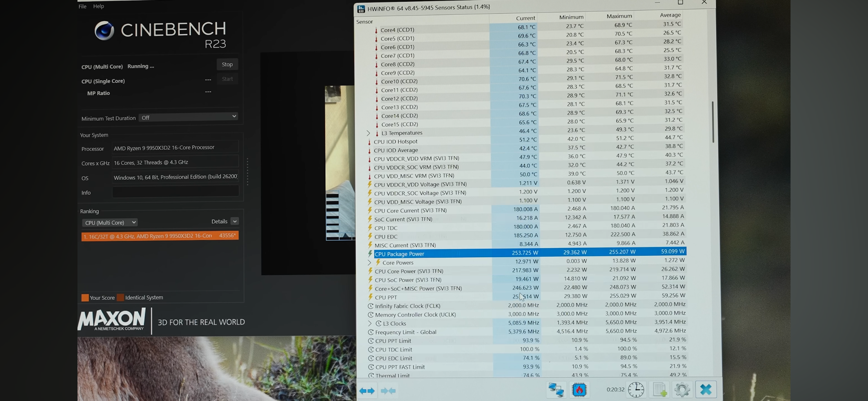Click the Info text field

(175, 192)
